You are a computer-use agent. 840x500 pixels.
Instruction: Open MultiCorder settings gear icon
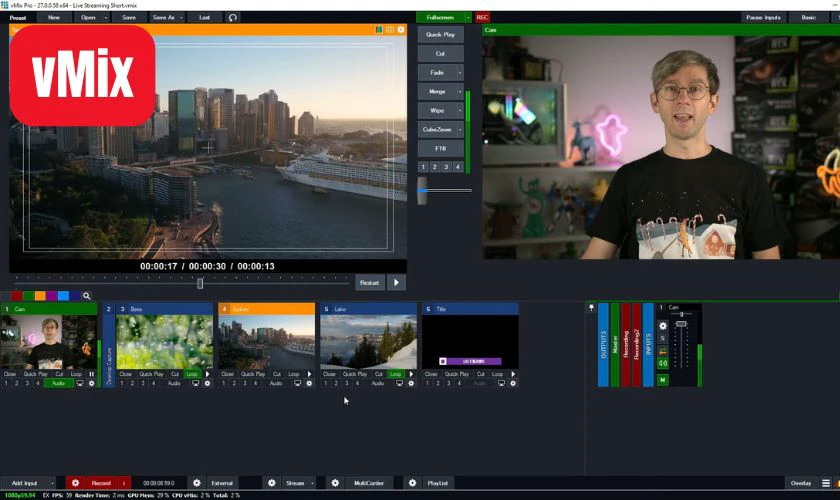(335, 483)
